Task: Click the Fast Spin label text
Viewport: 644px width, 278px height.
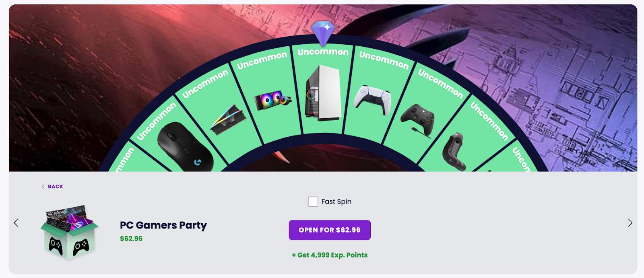Action: pos(336,202)
